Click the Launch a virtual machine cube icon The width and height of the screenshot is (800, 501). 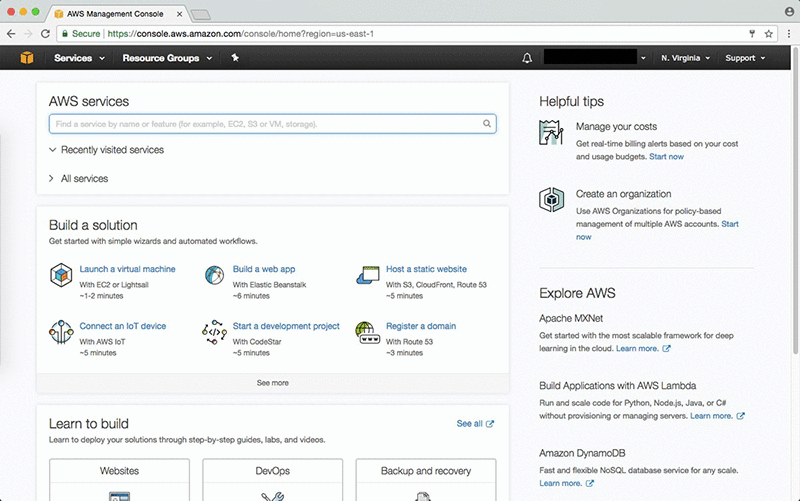click(61, 275)
